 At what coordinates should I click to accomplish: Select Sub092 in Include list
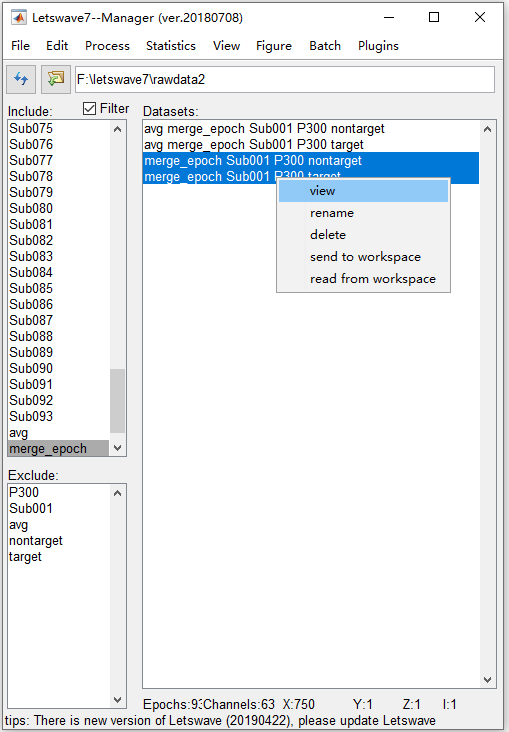tap(59, 400)
